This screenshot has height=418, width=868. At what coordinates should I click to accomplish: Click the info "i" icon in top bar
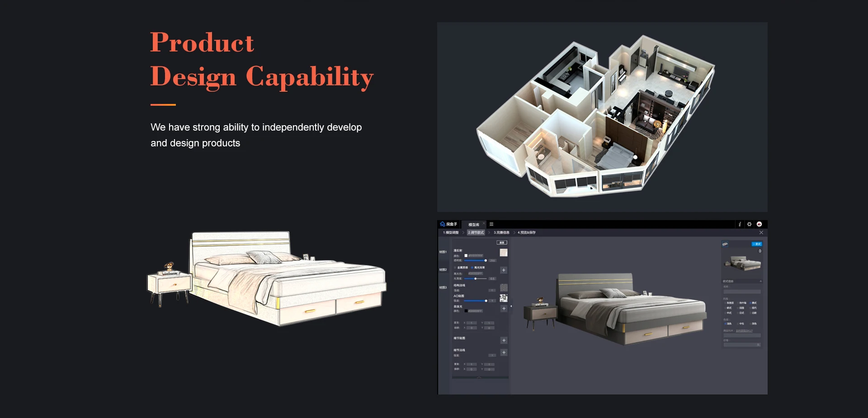[x=740, y=224]
